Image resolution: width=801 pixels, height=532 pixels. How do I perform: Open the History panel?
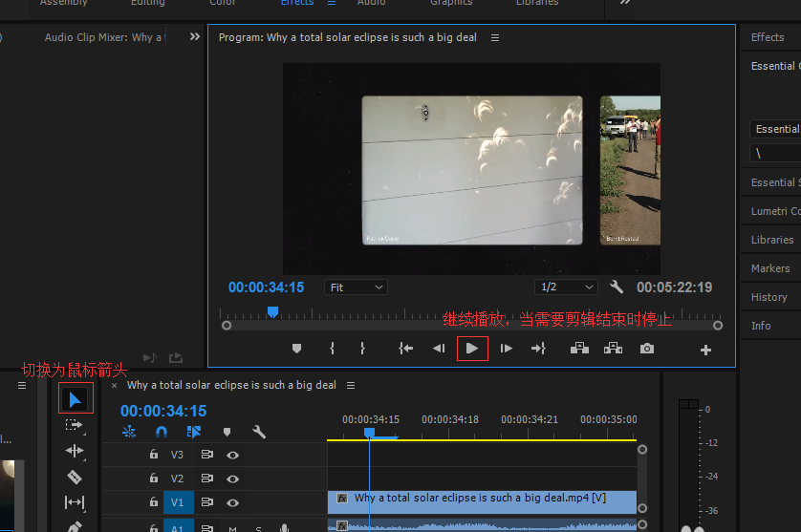769,297
